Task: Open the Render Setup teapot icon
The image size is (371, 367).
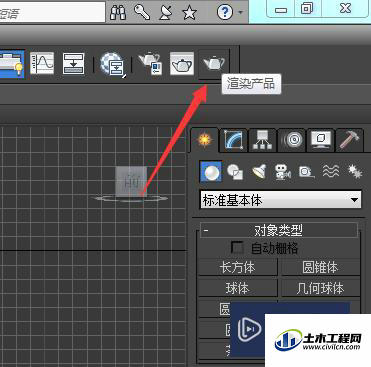Action: click(150, 63)
